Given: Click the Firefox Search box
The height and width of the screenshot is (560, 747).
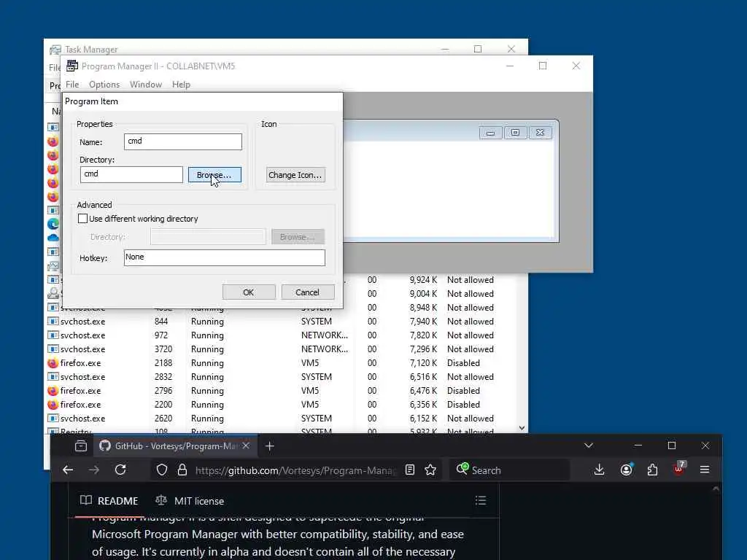Looking at the screenshot, I should coord(510,470).
